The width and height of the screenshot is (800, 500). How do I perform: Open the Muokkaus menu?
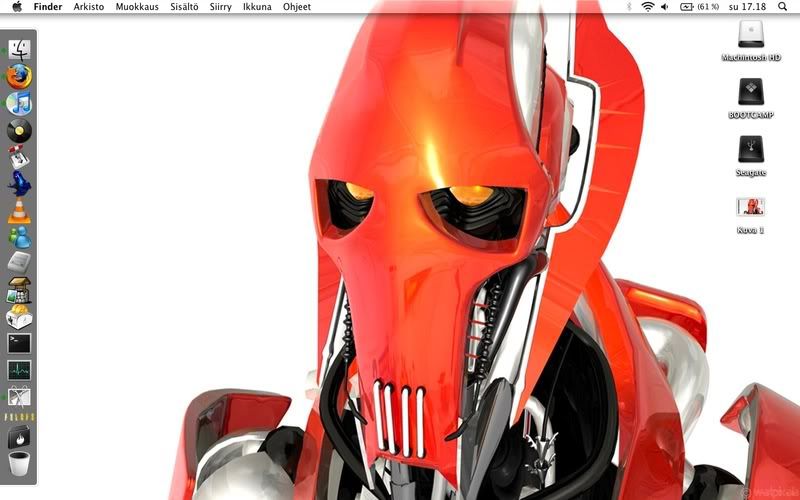[x=137, y=7]
